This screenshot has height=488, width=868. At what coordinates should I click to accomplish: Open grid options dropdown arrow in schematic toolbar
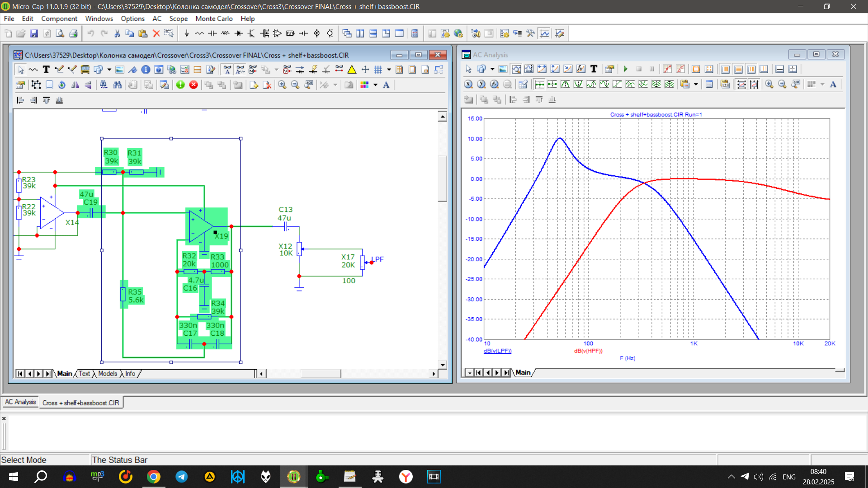click(x=388, y=70)
